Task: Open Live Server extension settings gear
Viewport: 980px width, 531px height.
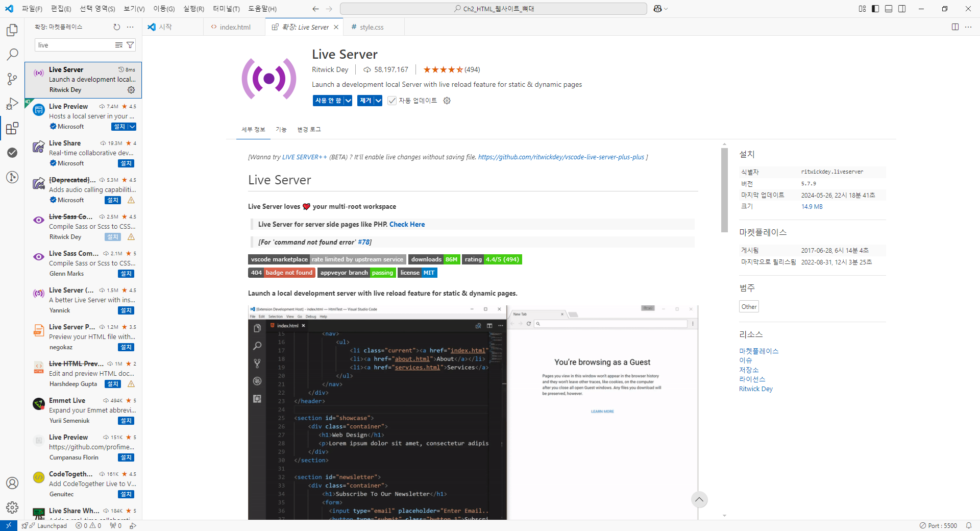Action: (x=447, y=101)
